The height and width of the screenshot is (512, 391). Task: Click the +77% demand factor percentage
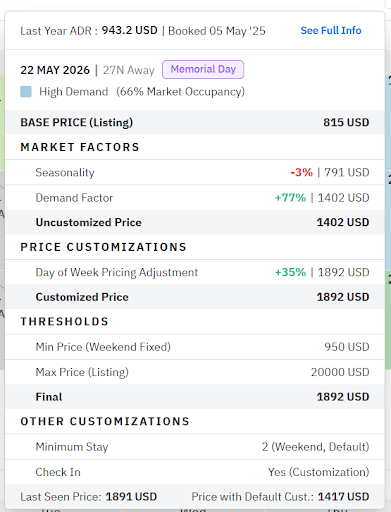tap(290, 198)
